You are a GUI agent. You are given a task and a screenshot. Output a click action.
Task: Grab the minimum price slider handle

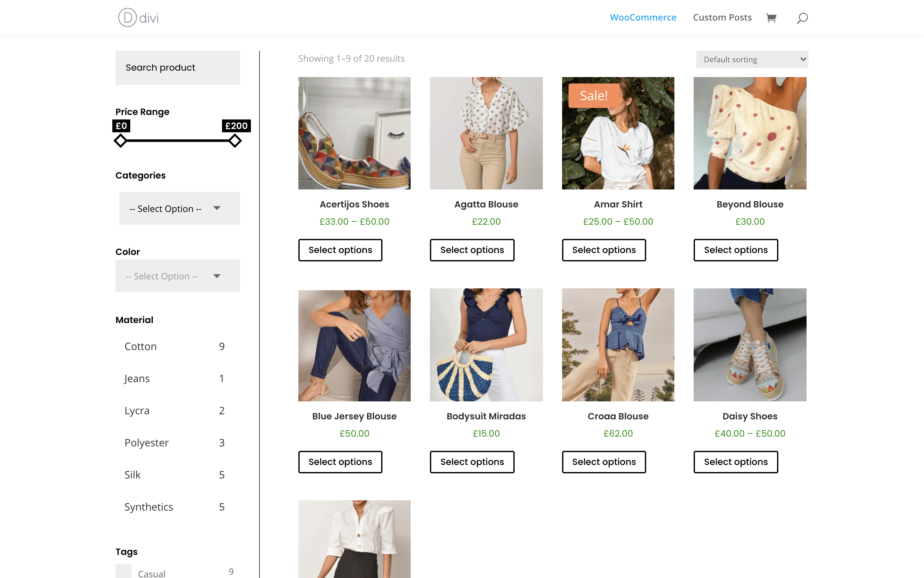(x=120, y=141)
